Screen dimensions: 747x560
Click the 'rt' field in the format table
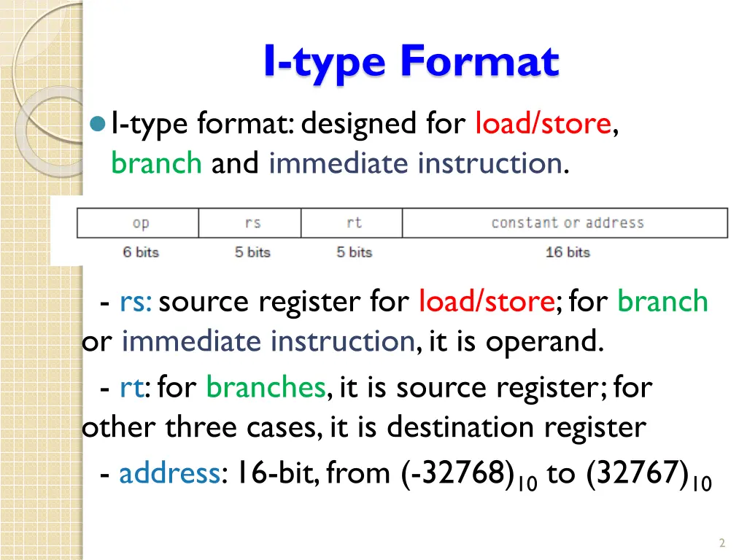(352, 223)
